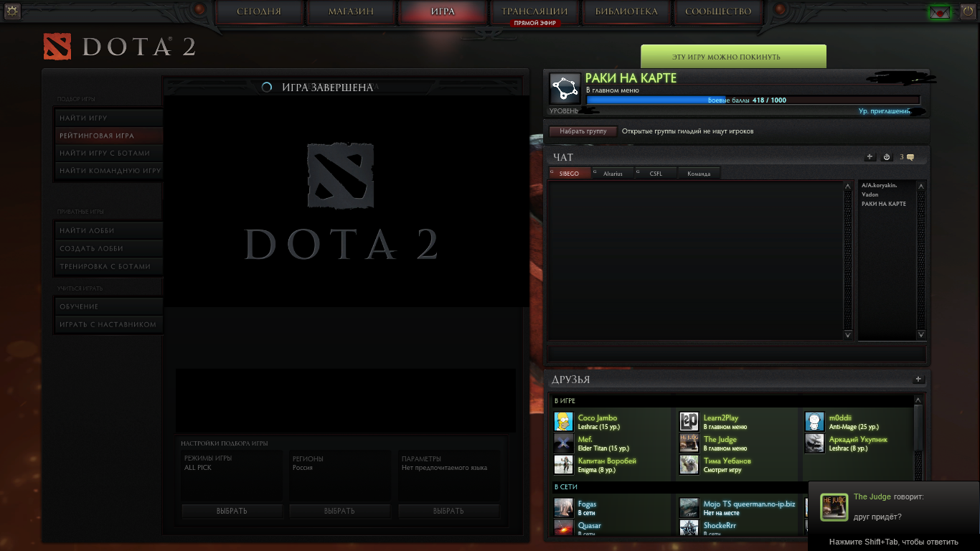
Task: Click A/A.koryakin. in chat members
Action: point(879,185)
